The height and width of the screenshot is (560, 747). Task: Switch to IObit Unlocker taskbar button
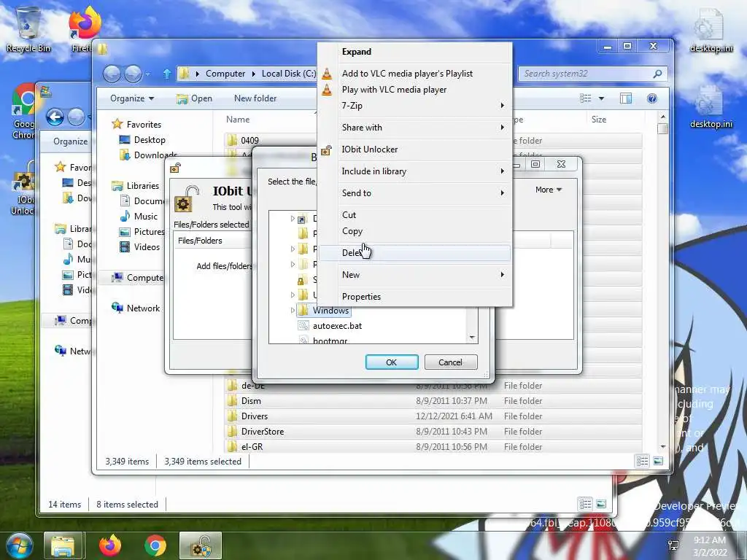tap(201, 545)
